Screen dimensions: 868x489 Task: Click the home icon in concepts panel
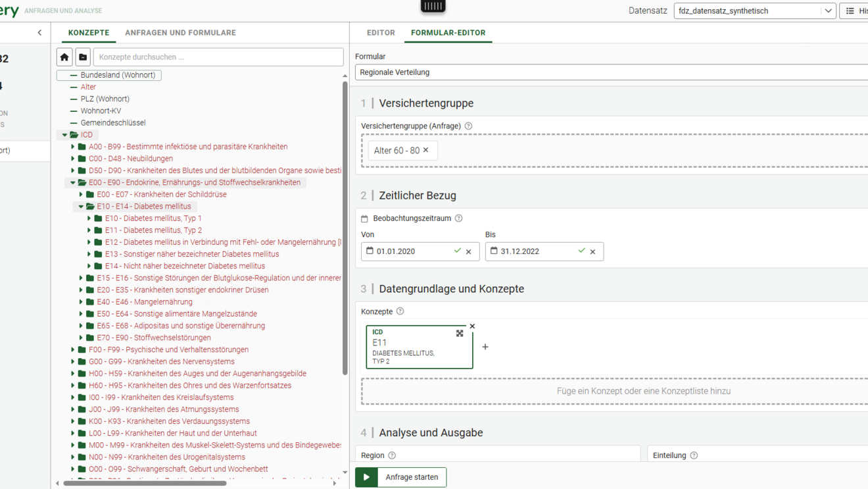click(x=64, y=57)
